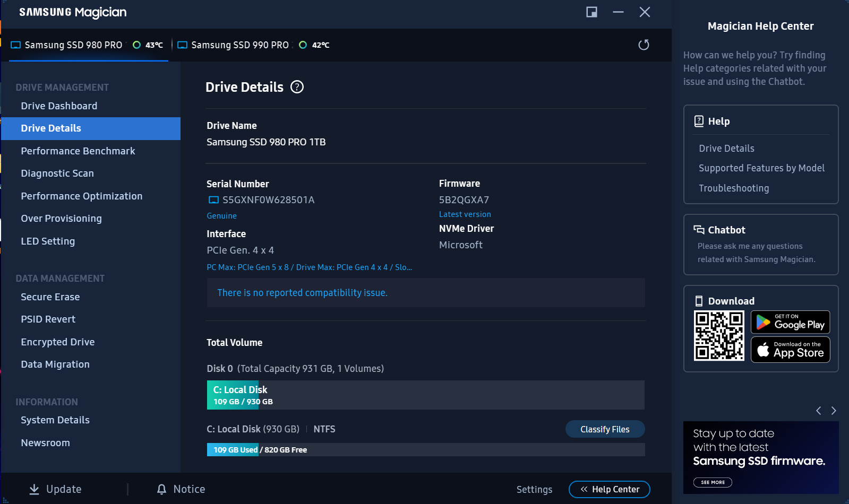Image resolution: width=849 pixels, height=504 pixels.
Task: Collapse the Help Center panel
Action: pos(609,489)
